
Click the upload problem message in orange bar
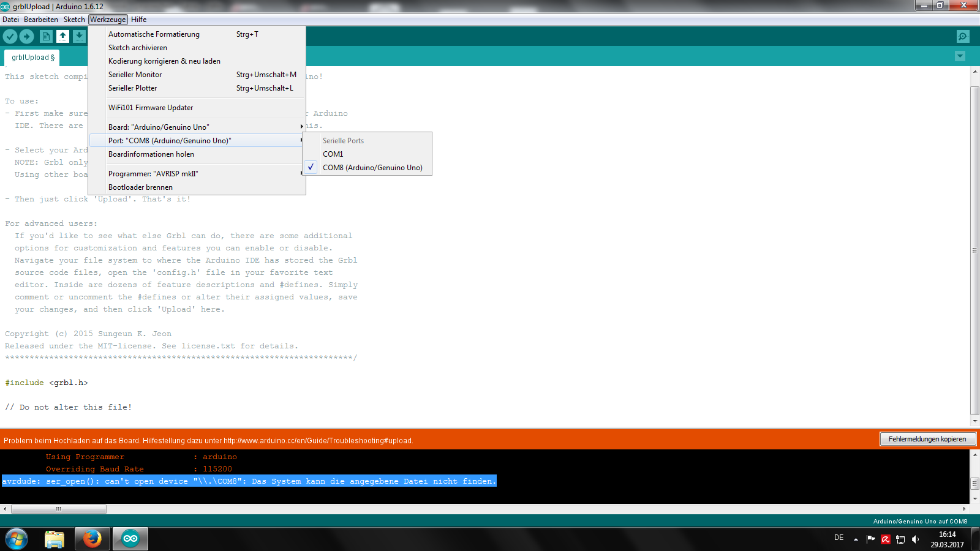coord(208,440)
